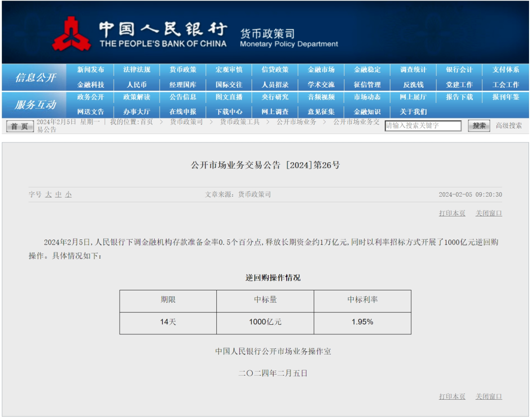Open the 下载中心 menu item
Image resolution: width=532 pixels, height=417 pixels.
point(229,112)
